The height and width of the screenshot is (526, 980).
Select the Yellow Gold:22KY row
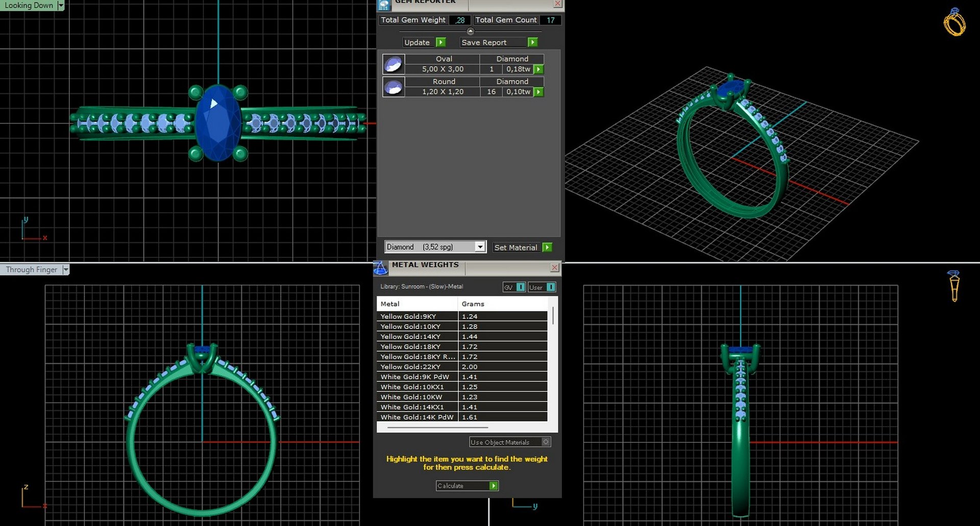(462, 367)
